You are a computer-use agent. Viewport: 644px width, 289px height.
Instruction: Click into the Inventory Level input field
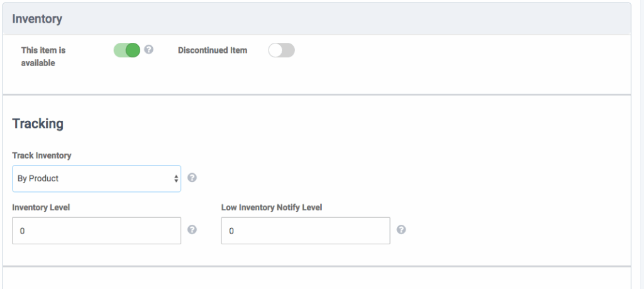pos(96,230)
